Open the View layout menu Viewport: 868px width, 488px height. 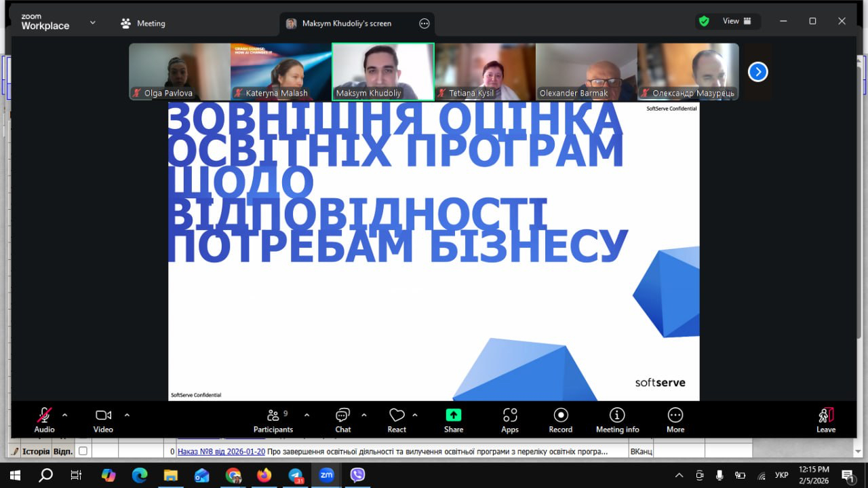pos(736,21)
